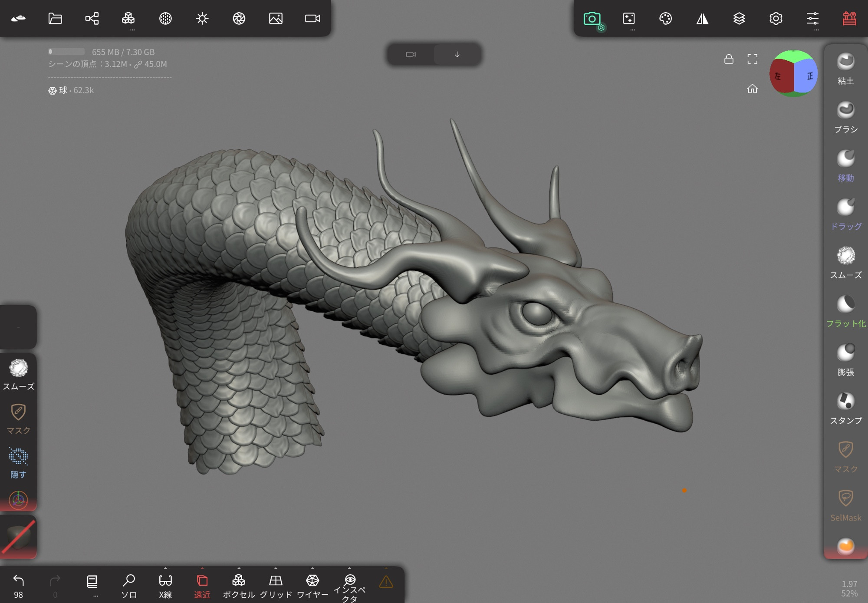Reset view with home icon

point(753,89)
